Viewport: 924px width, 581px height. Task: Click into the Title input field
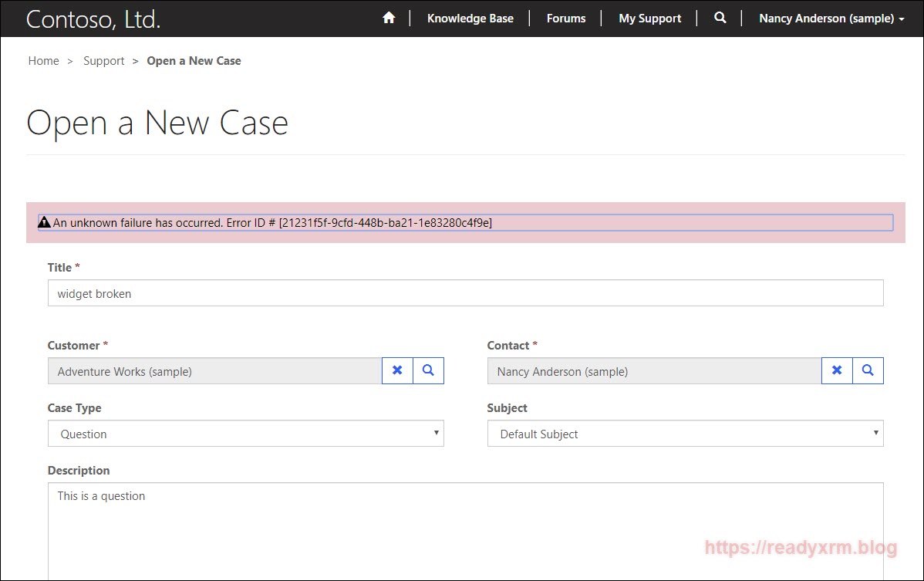click(465, 293)
